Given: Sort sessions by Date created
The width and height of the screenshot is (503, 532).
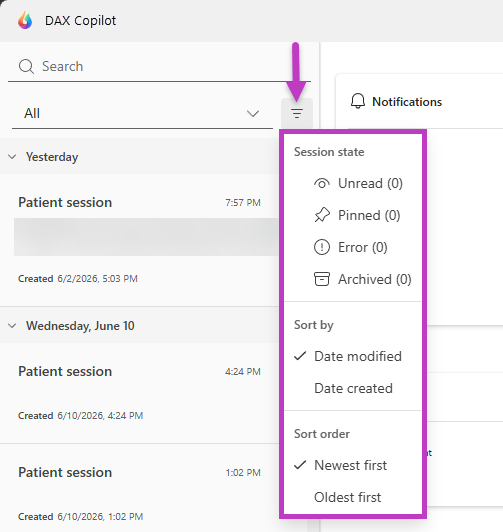Looking at the screenshot, I should pos(353,388).
